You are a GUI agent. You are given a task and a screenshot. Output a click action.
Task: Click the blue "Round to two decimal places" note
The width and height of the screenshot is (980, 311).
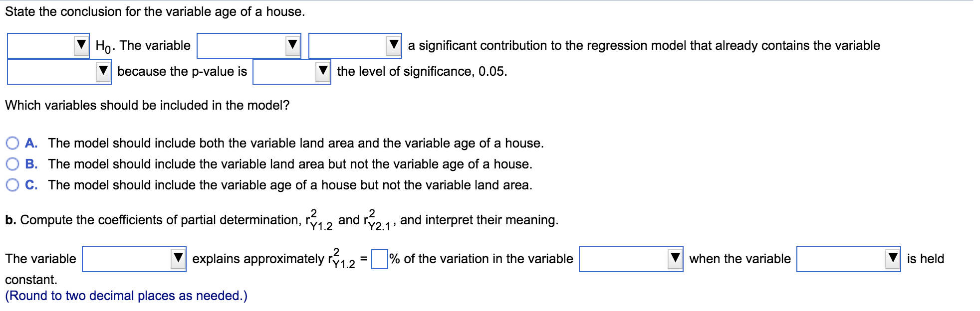coord(125,296)
